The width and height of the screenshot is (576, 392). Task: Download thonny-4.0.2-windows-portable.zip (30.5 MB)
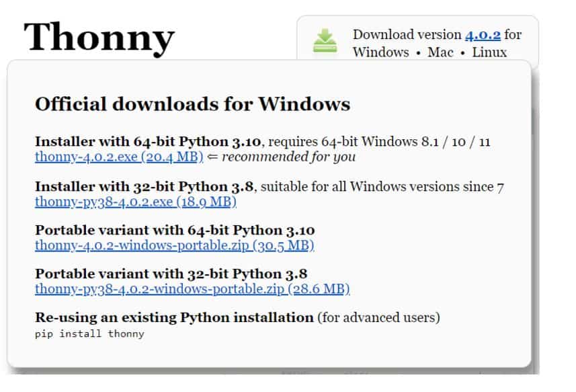pos(175,246)
